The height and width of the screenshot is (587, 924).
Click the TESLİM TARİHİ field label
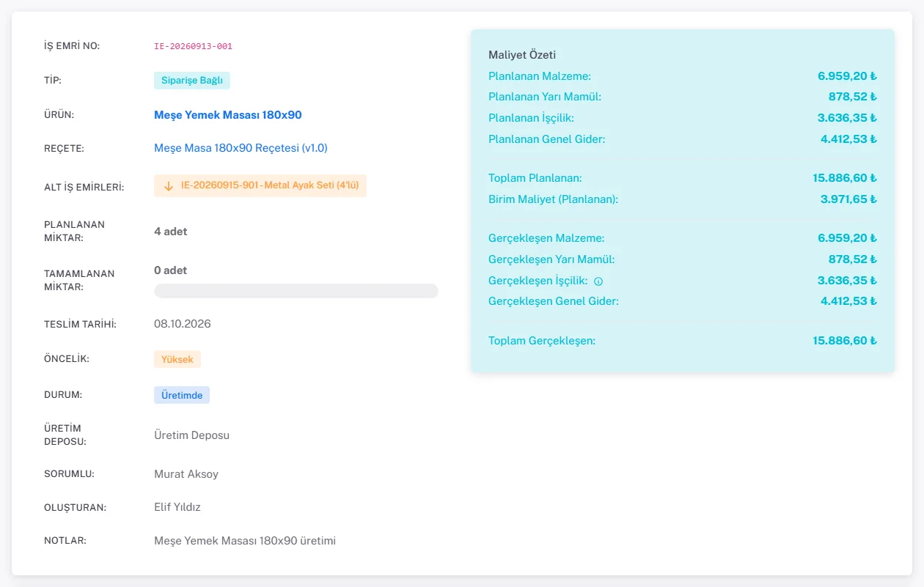coord(81,324)
